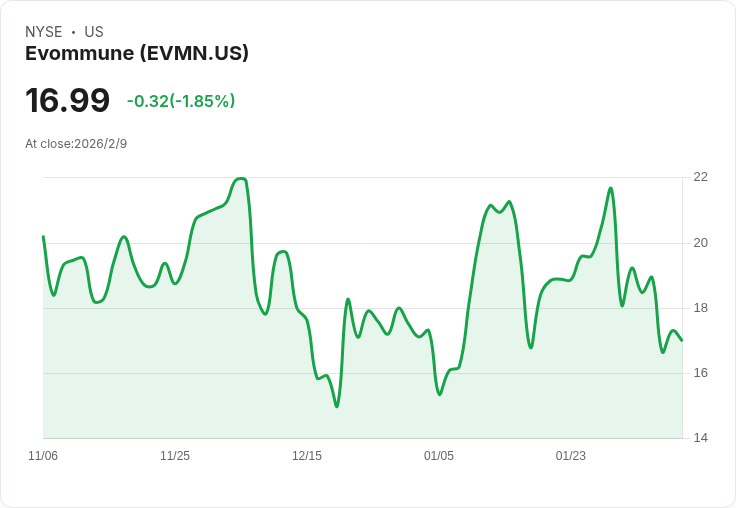Select the 01/05 date label on x-axis
Screen dimensions: 736x508
point(438,455)
